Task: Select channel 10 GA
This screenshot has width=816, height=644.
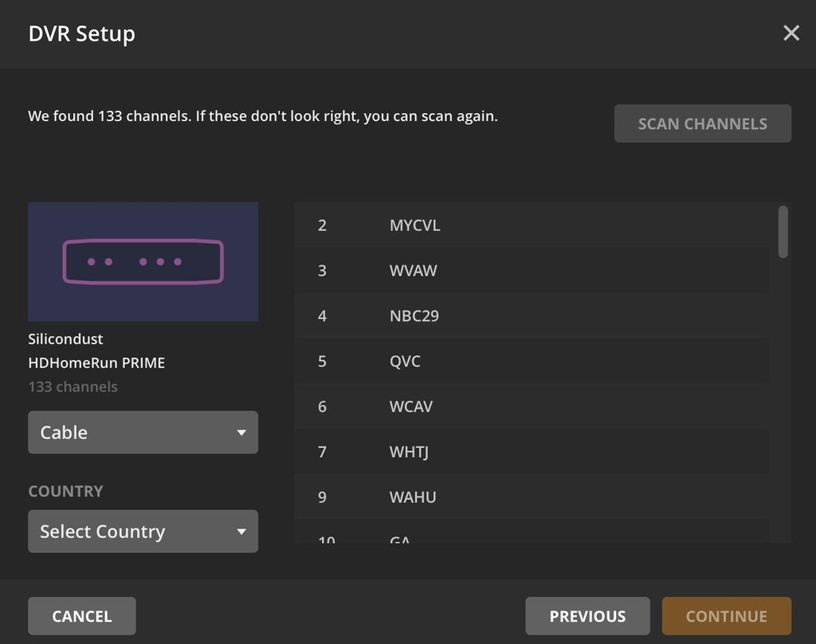Action: 531,540
